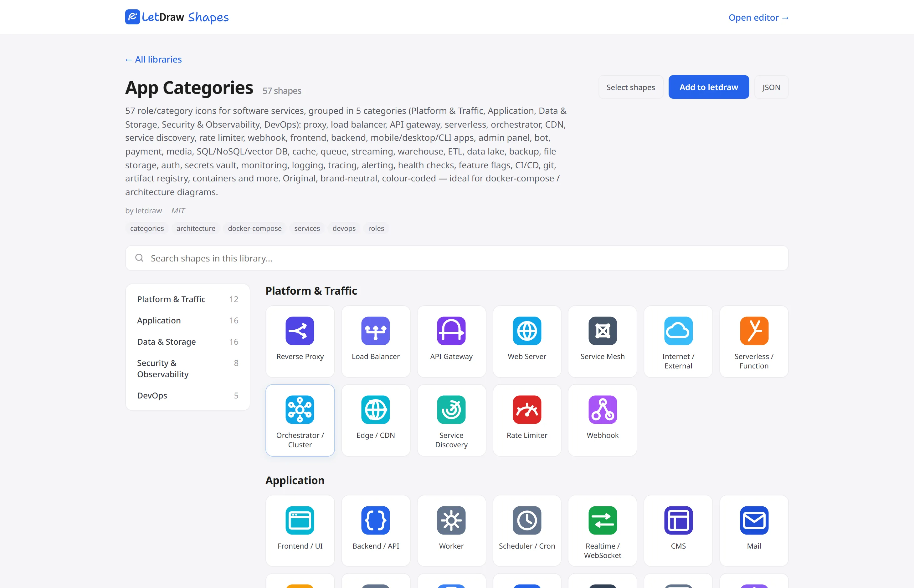The width and height of the screenshot is (914, 588).
Task: Click the Select shapes button
Action: [x=630, y=88]
